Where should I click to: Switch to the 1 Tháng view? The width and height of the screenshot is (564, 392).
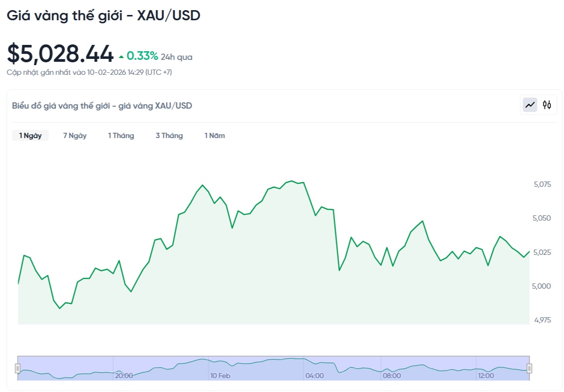[x=121, y=136]
